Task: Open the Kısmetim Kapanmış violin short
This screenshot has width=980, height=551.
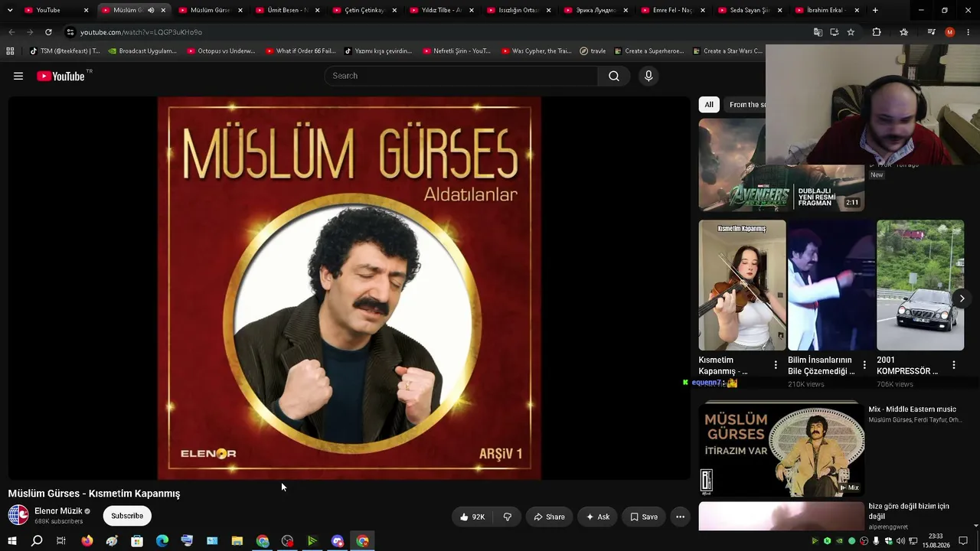Action: [742, 285]
